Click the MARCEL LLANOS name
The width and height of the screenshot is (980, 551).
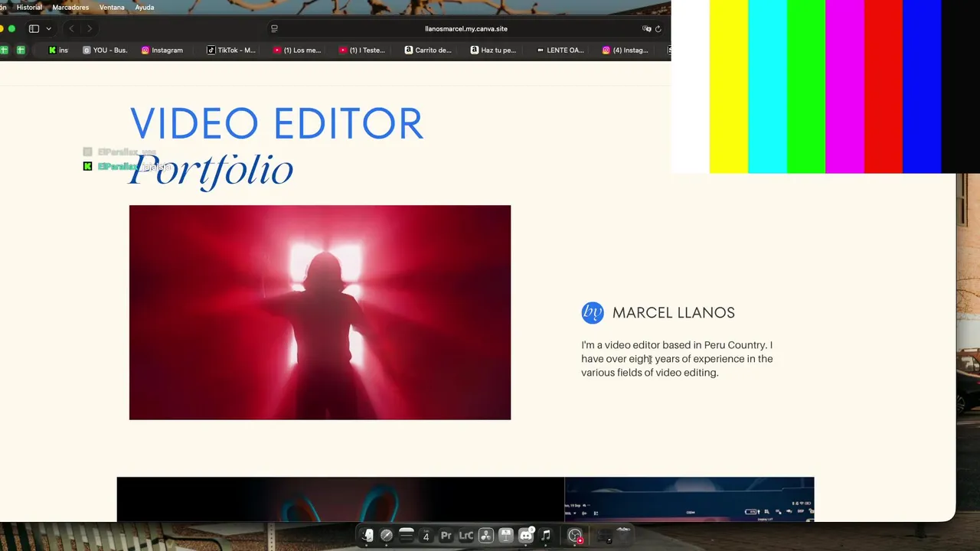pos(674,312)
